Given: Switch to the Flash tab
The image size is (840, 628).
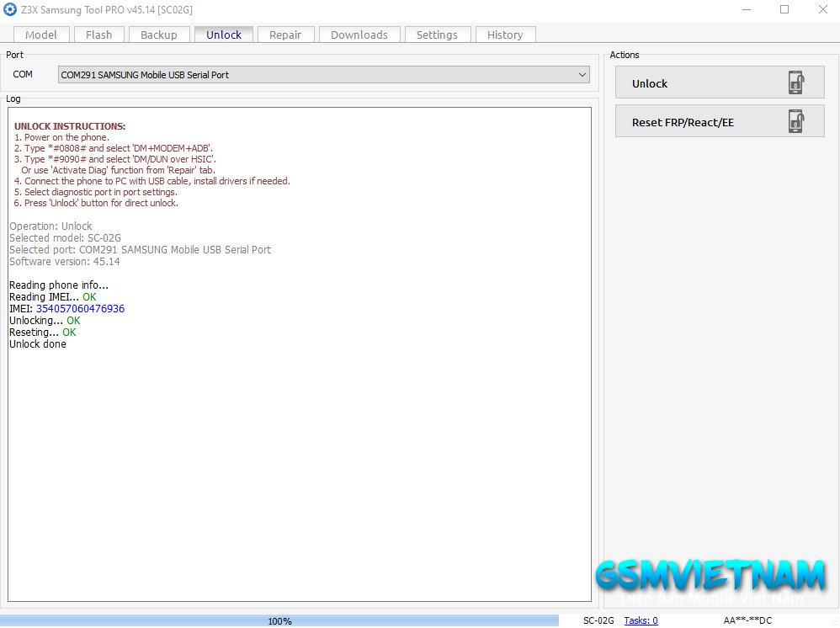Looking at the screenshot, I should (x=99, y=35).
